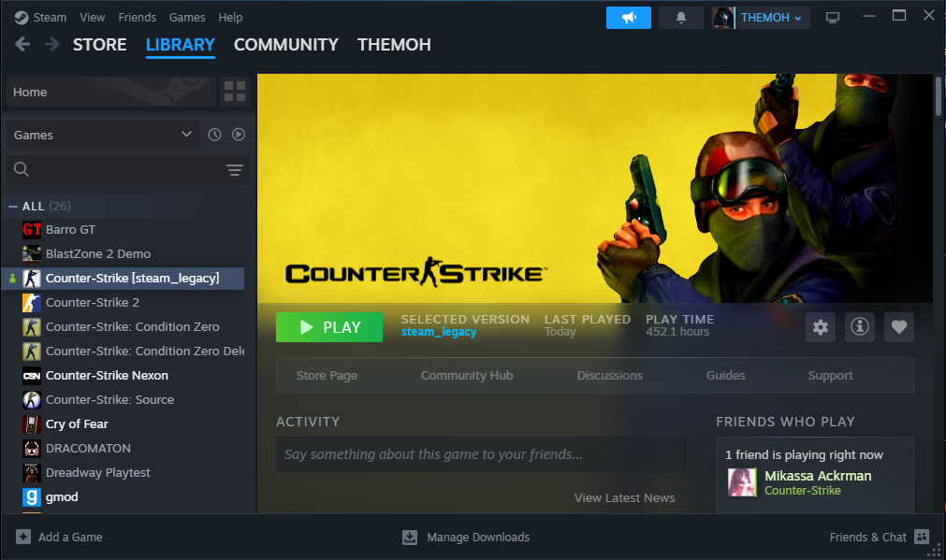Screen dimensions: 946x560
Task: Toggle sort by recent activity clock
Action: (x=214, y=135)
